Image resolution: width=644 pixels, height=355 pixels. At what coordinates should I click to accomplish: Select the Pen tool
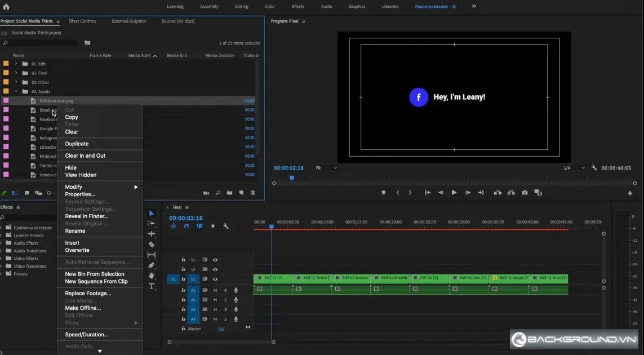coord(152,265)
